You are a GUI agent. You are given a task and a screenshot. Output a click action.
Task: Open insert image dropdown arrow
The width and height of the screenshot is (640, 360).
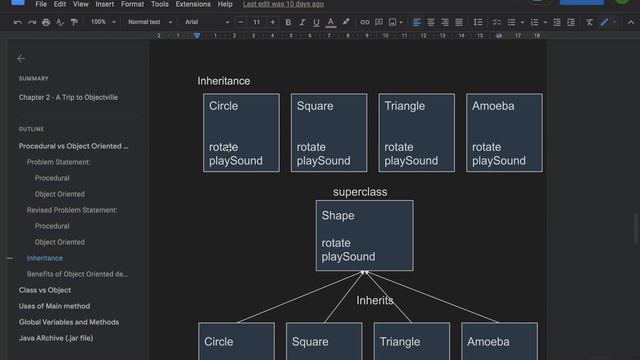click(x=401, y=22)
